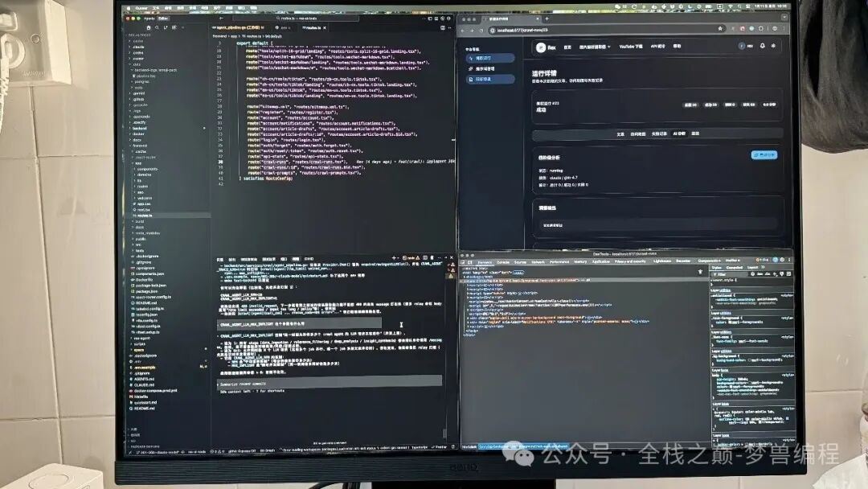Switch to Computed tab in DevTools styles pane
868x489 pixels.
[x=734, y=268]
